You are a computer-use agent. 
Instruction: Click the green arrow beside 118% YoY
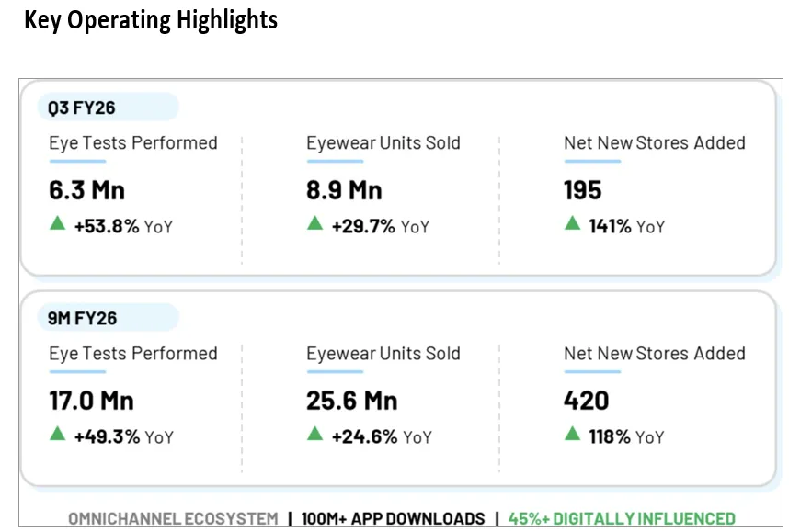573,434
